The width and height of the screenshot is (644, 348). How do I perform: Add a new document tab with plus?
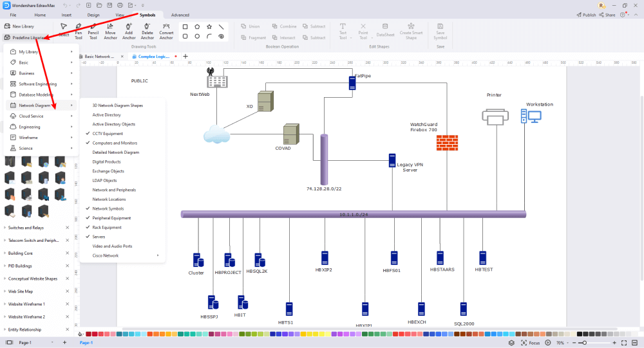185,56
